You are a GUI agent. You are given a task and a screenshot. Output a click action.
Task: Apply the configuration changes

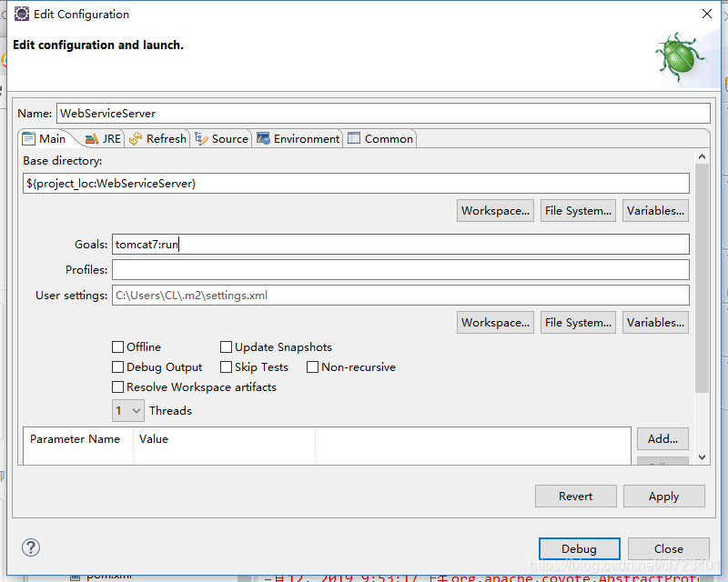pyautogui.click(x=664, y=497)
